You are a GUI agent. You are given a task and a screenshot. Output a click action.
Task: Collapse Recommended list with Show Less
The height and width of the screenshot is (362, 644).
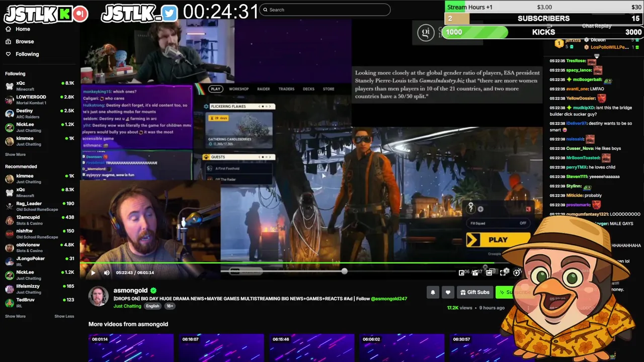click(x=64, y=317)
